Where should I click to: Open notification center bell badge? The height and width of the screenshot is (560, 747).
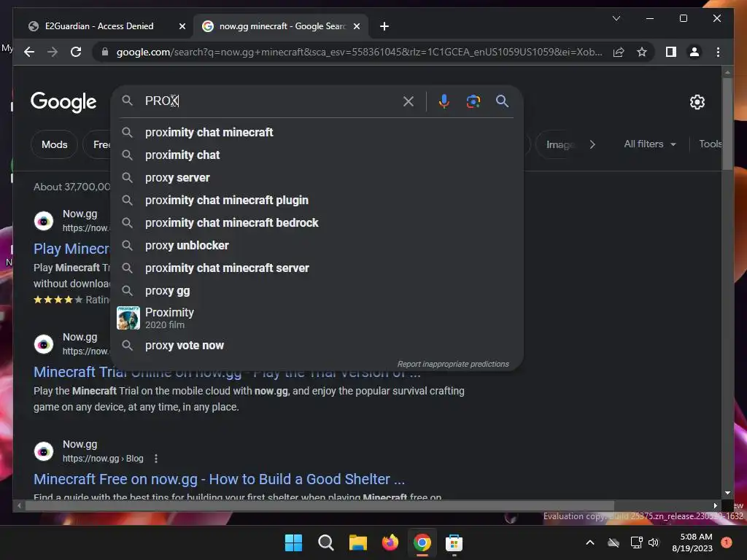(x=726, y=542)
